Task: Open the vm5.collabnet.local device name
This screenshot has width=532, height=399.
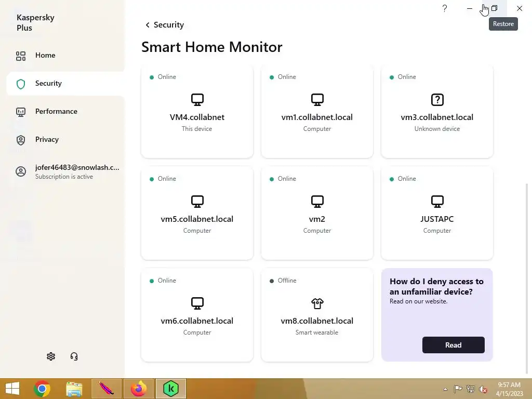Action: 197,219
